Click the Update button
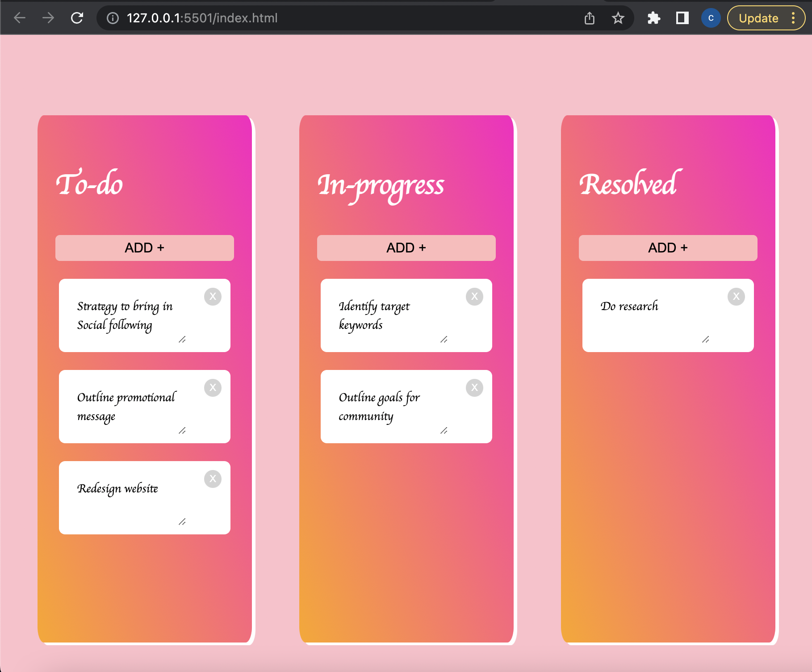 click(760, 18)
